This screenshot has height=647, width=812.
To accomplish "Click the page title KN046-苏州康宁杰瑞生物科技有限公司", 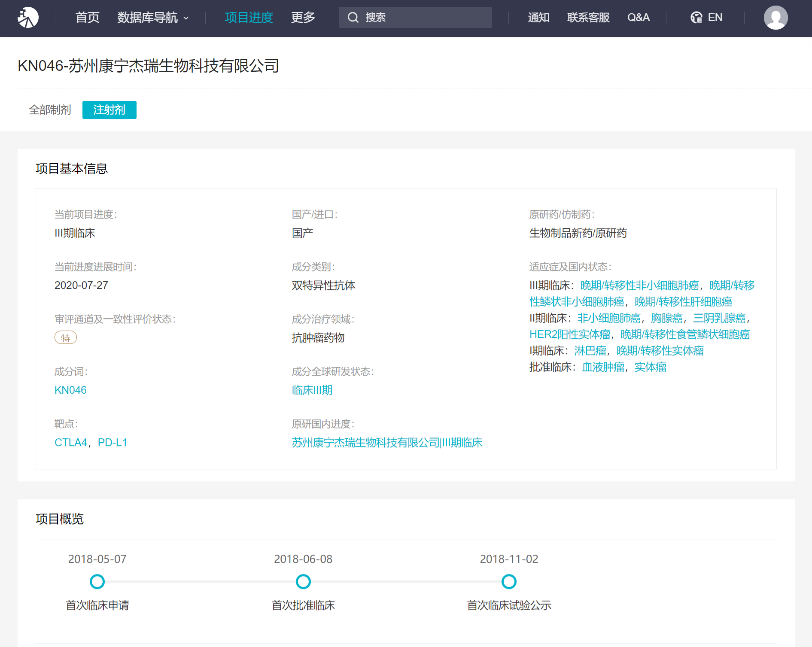I will click(x=149, y=66).
